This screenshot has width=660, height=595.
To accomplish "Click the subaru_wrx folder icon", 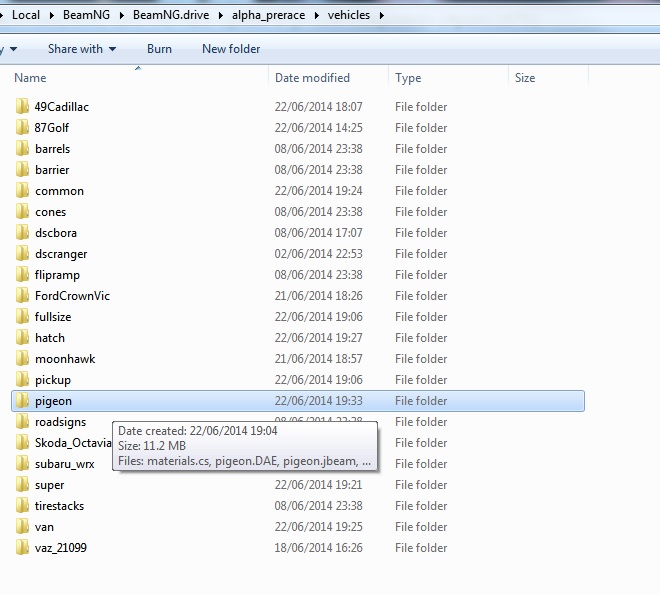I will pyautogui.click(x=22, y=464).
